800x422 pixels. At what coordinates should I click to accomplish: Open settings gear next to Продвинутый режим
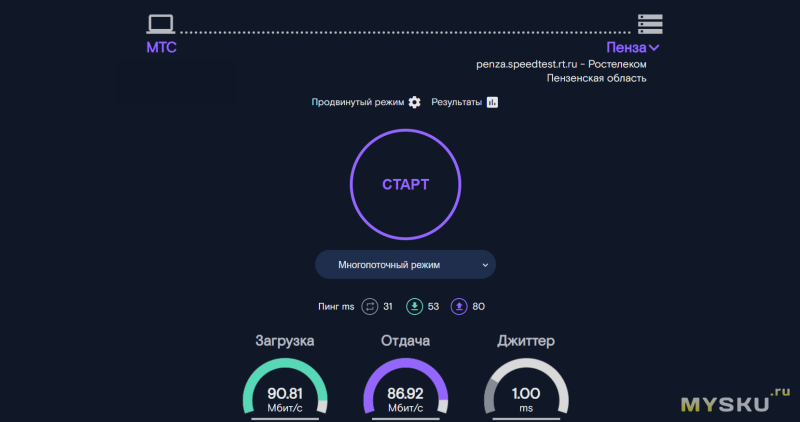pos(414,103)
